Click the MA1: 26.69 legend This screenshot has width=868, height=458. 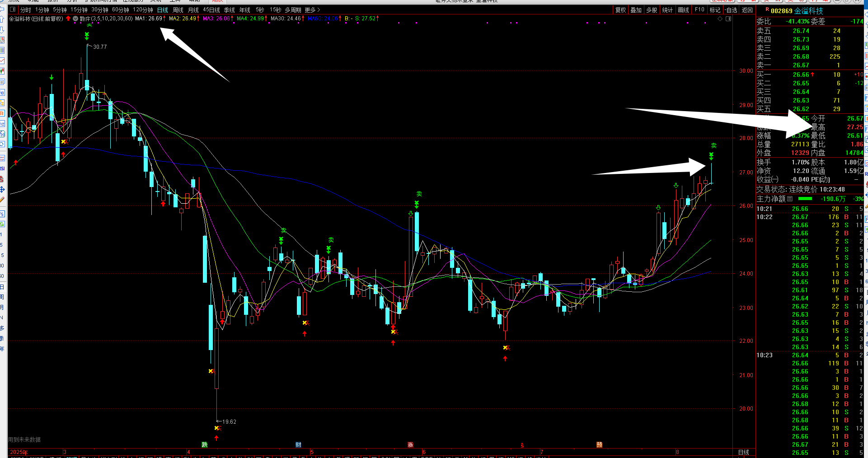[149, 19]
